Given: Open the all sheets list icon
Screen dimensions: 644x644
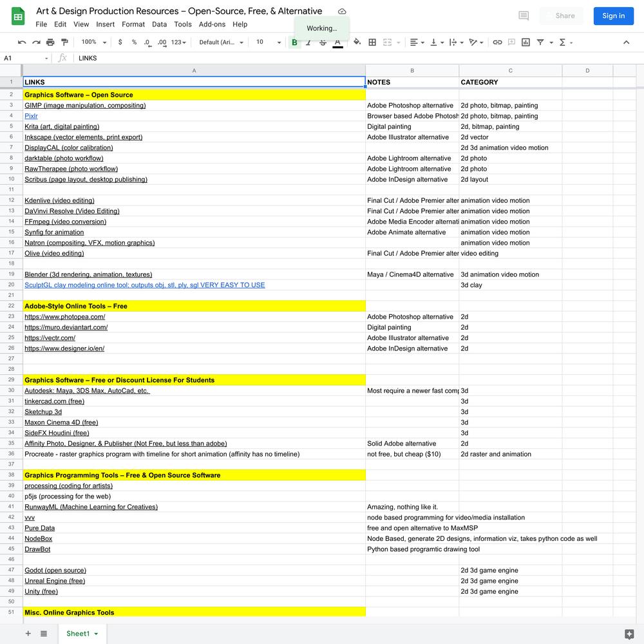Looking at the screenshot, I should 44,633.
